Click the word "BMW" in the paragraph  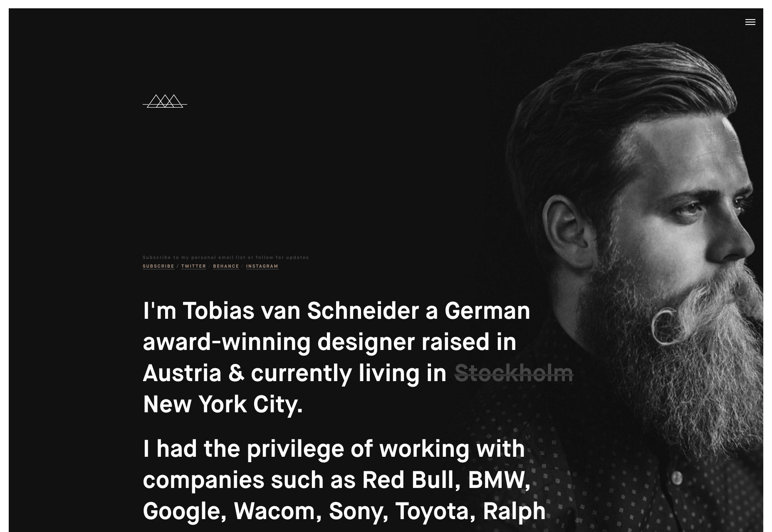coord(498,480)
